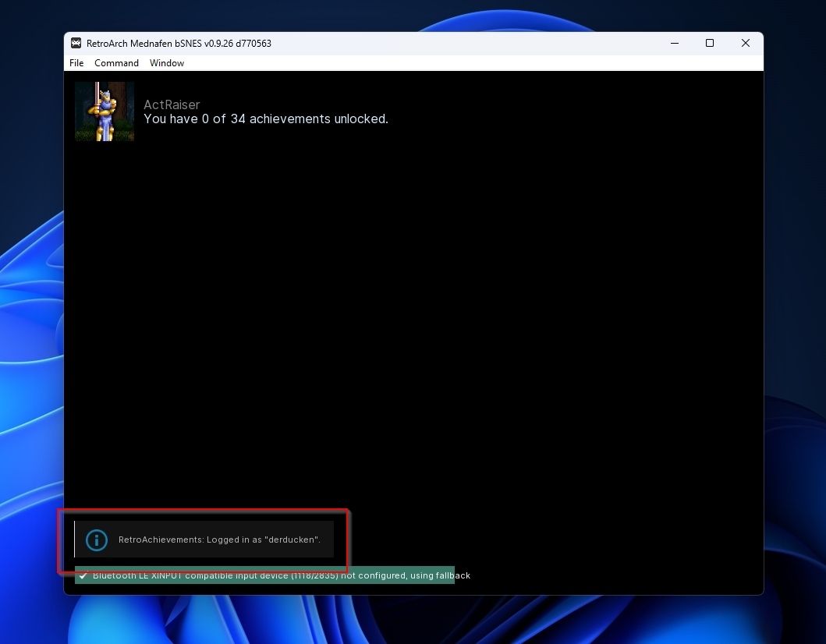
Task: Click the info icon on the login notification
Action: coord(96,540)
